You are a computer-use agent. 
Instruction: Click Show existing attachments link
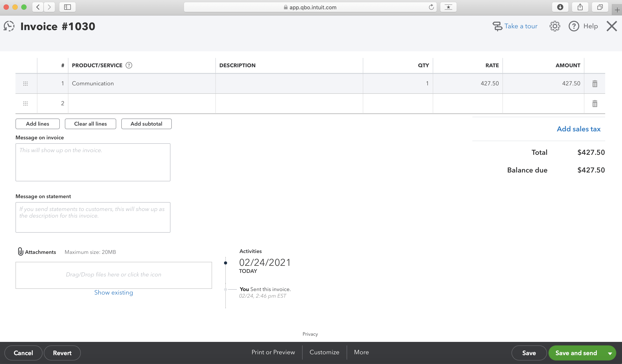click(114, 293)
